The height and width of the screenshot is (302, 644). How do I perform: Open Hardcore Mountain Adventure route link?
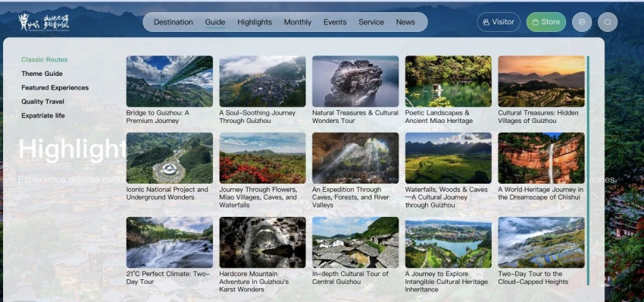click(254, 282)
